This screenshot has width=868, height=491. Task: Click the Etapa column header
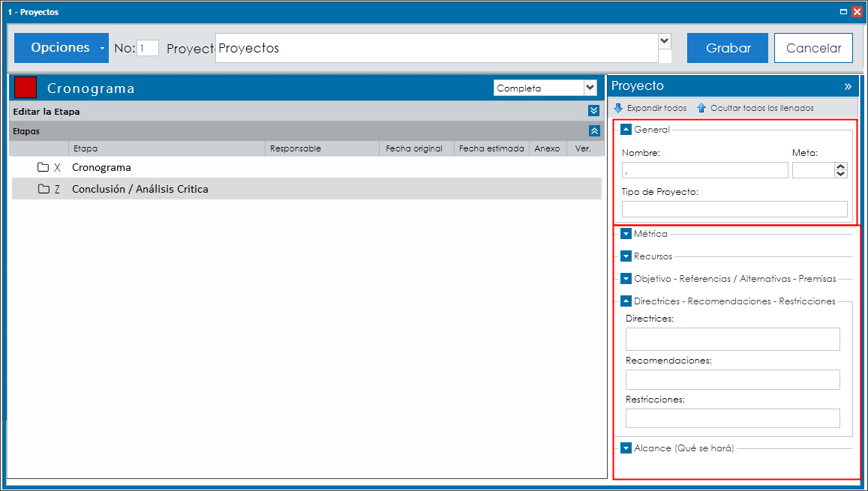coord(166,148)
